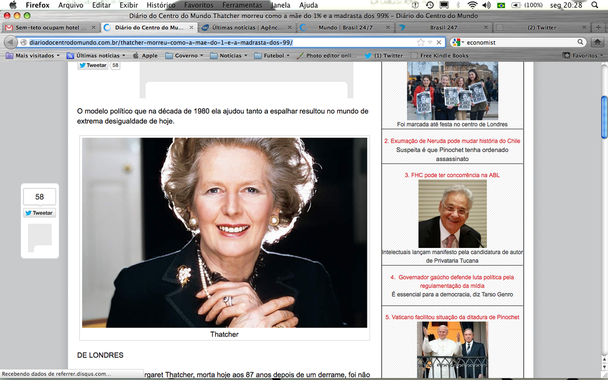Expand Futebol bookmark folder
Screen dimensions: 608x380
pos(271,55)
